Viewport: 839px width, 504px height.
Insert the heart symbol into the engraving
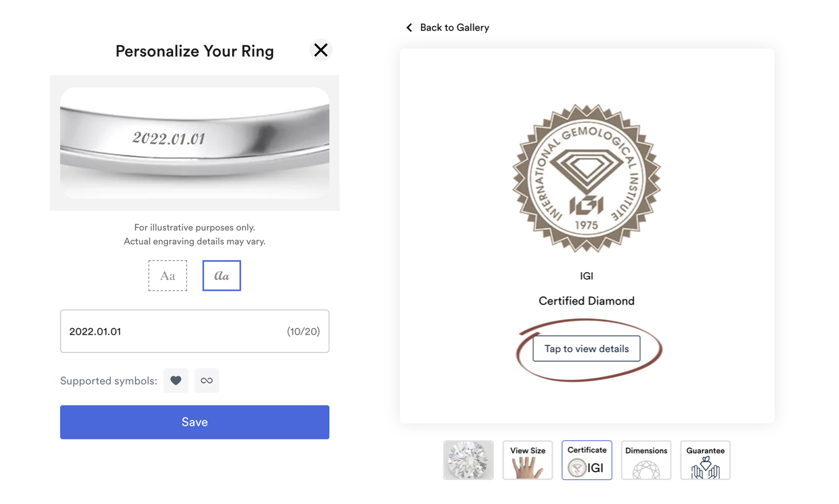click(x=176, y=381)
